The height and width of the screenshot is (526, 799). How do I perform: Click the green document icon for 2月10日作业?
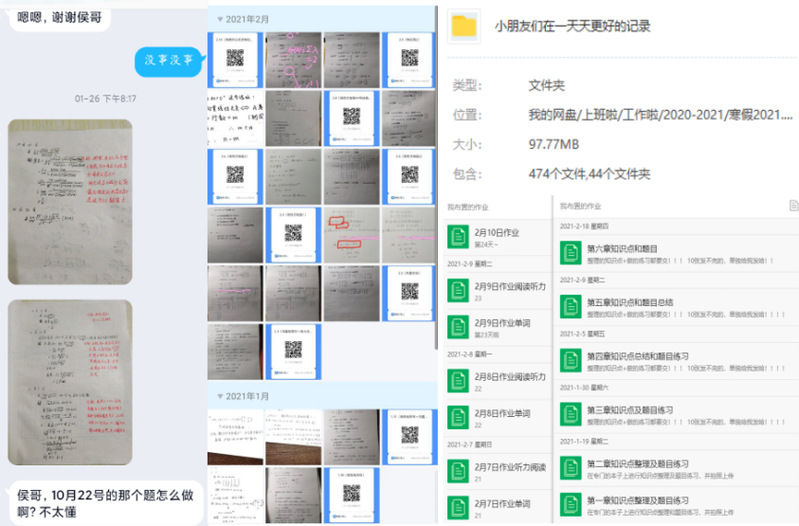pyautogui.click(x=458, y=237)
